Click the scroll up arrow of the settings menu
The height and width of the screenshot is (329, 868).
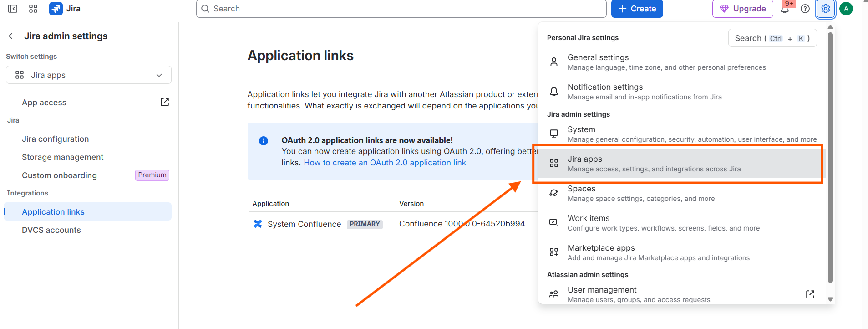(x=830, y=27)
